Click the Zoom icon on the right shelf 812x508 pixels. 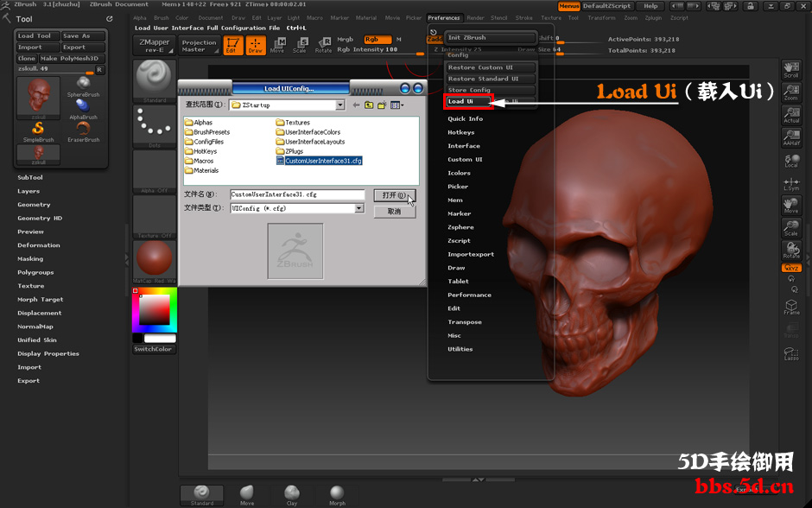(791, 92)
